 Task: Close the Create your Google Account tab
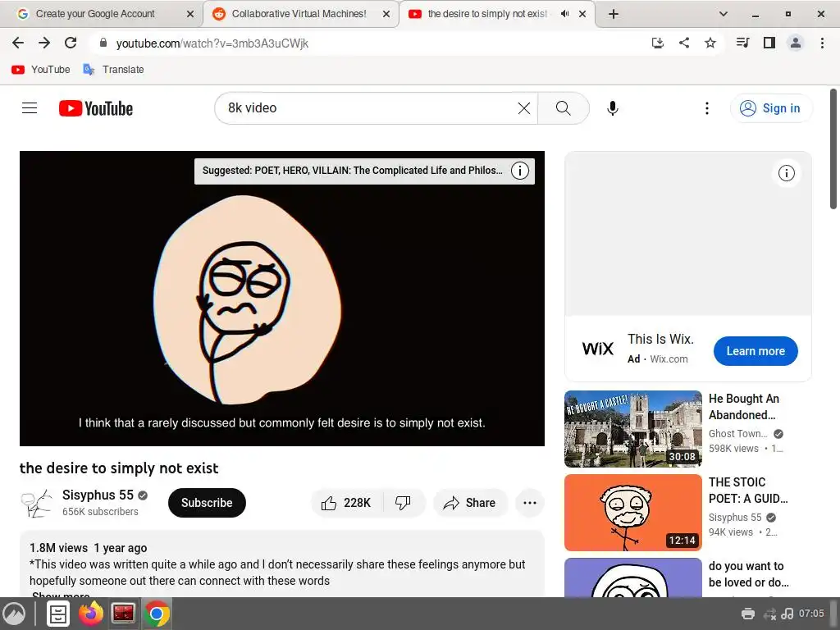tap(190, 14)
